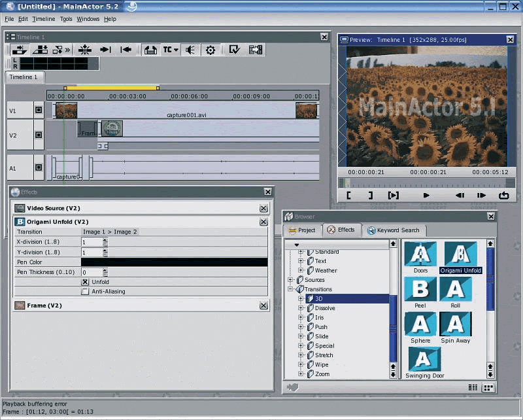Set mark-in with the left bracket button in Preview
The image size is (523, 420).
click(x=348, y=196)
